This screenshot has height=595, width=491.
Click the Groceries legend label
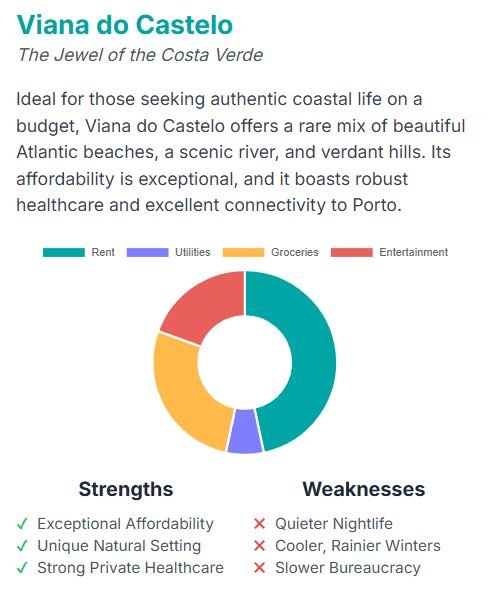point(295,252)
